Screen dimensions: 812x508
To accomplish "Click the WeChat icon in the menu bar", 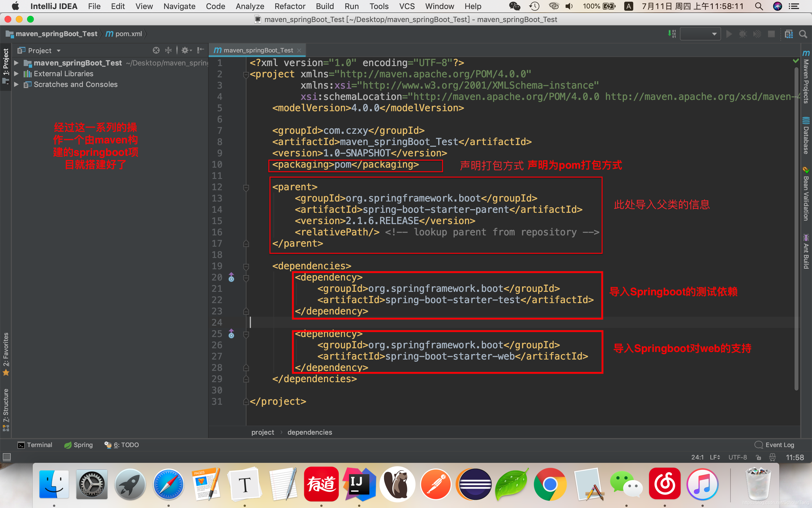I will click(x=514, y=6).
